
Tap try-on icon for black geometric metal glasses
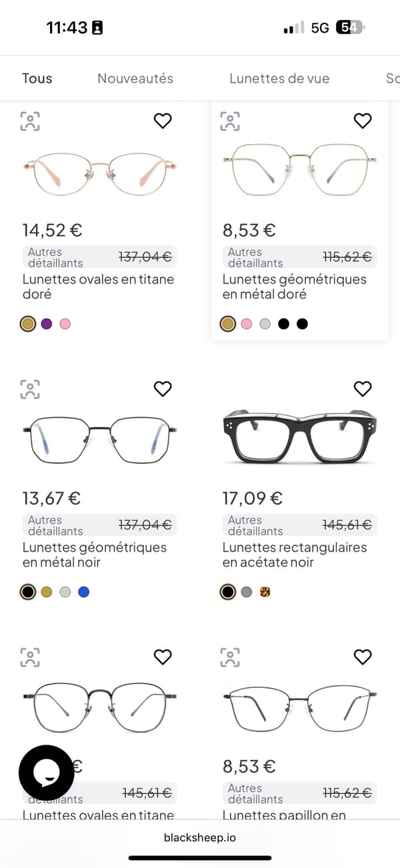pyautogui.click(x=30, y=389)
